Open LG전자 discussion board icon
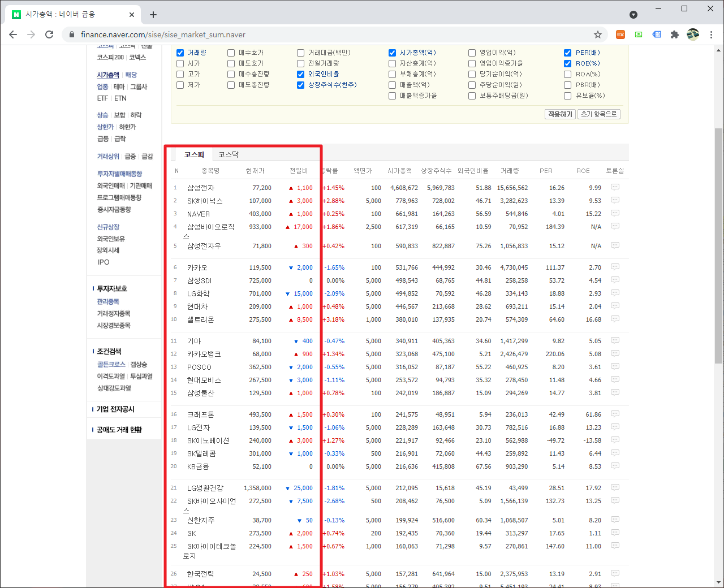Viewport: 724px width, 588px height. pos(615,427)
